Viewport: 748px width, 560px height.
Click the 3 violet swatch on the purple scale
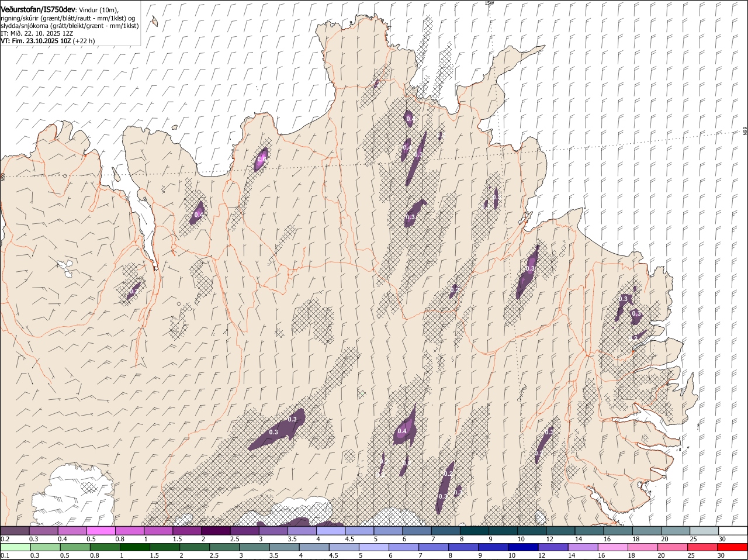(273, 530)
